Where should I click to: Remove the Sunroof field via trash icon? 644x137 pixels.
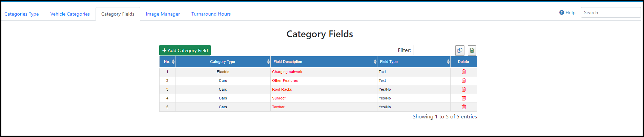click(x=463, y=98)
